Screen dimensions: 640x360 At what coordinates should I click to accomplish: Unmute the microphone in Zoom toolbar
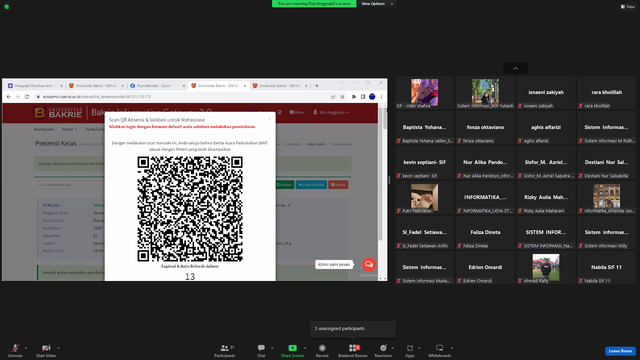point(15,350)
